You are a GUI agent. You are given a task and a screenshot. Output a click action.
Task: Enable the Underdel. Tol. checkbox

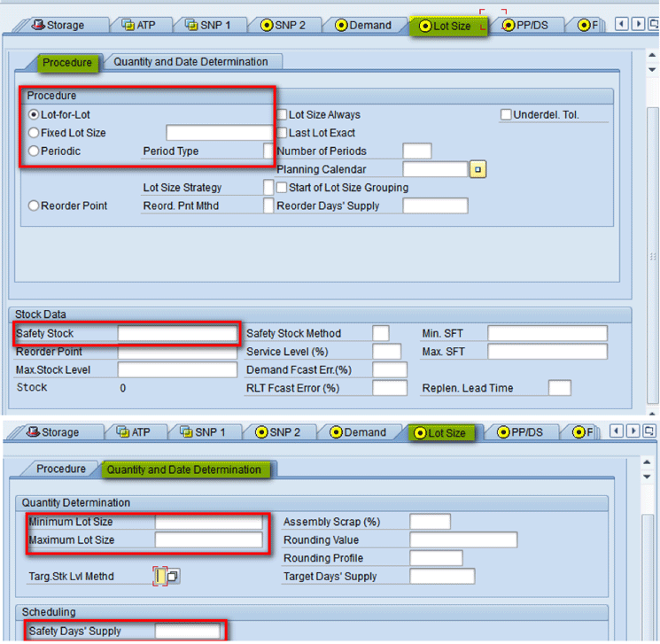pyautogui.click(x=506, y=114)
